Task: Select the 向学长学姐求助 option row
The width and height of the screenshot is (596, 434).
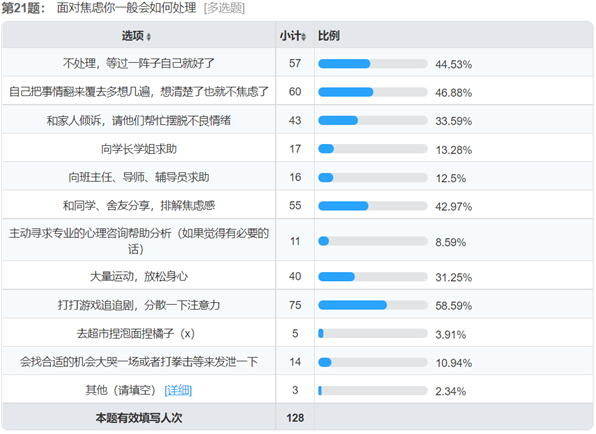Action: tap(298, 149)
